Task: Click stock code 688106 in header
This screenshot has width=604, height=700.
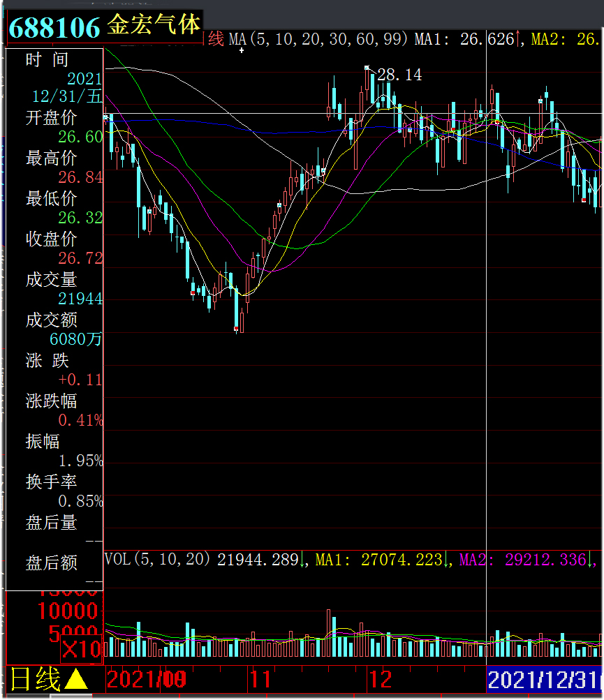Action: [54, 27]
